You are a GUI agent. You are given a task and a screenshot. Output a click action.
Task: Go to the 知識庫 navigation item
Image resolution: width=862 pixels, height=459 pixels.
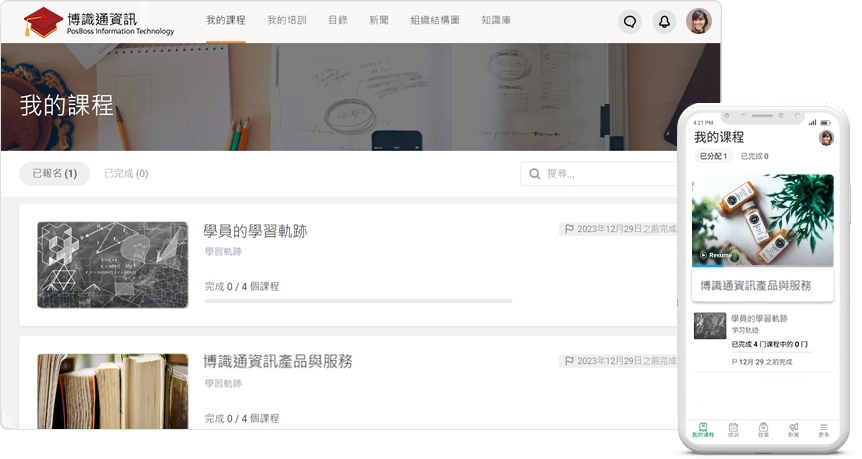pyautogui.click(x=495, y=21)
